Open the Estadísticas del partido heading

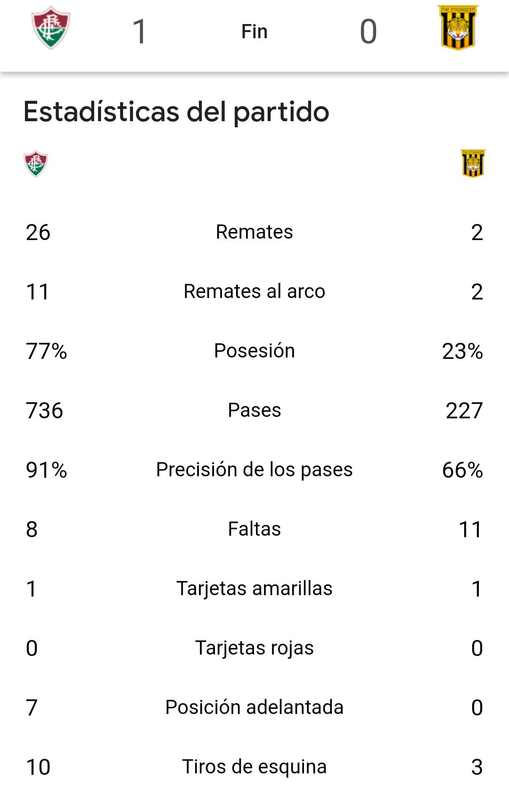pos(176,112)
